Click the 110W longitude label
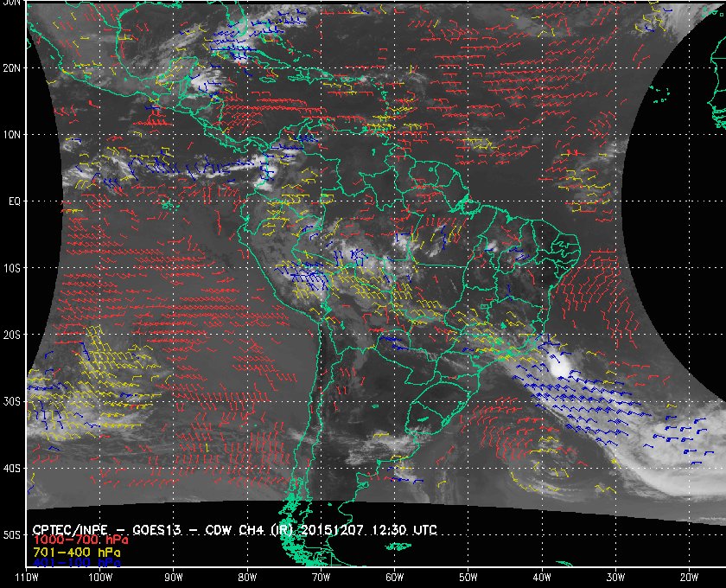 click(27, 578)
